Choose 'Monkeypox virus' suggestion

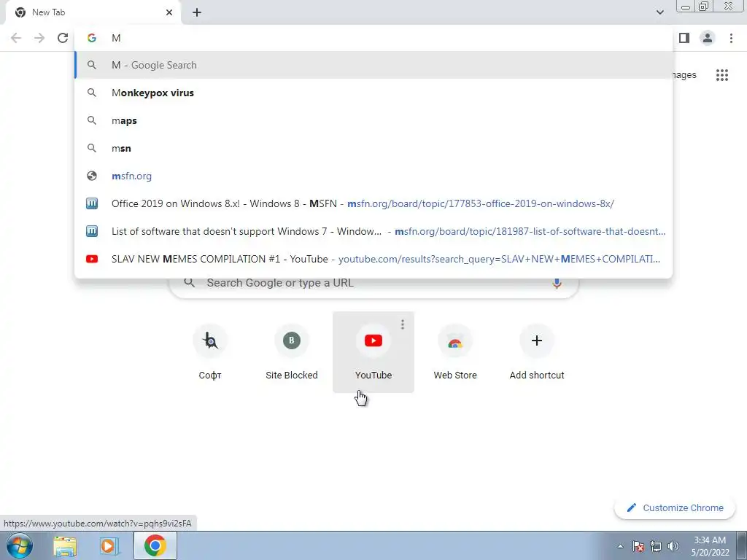[x=373, y=93]
